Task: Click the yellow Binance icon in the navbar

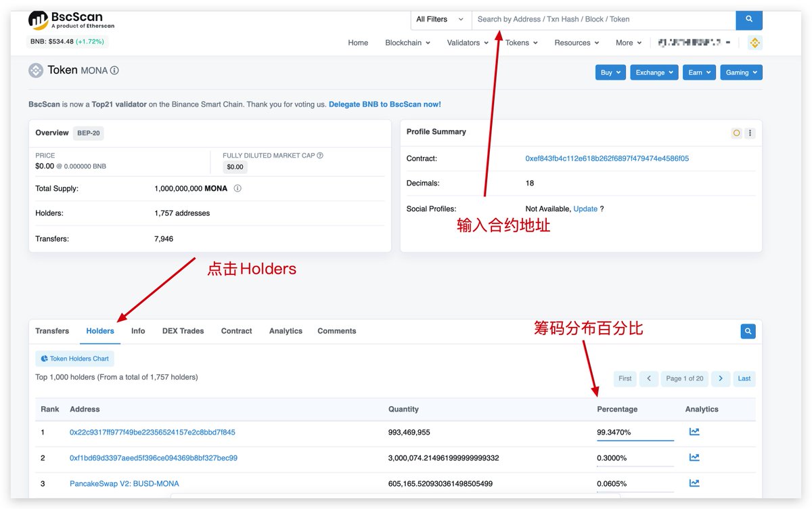Action: click(x=754, y=42)
